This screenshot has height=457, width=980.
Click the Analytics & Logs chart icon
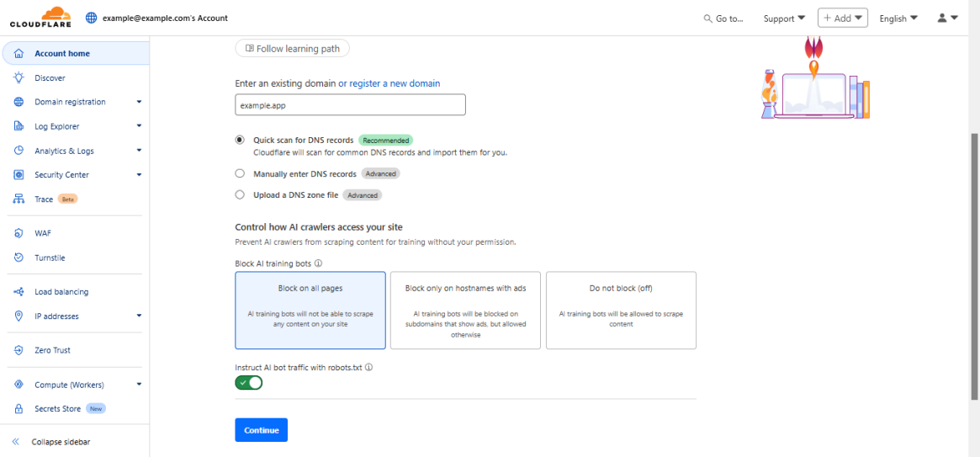pos(19,151)
